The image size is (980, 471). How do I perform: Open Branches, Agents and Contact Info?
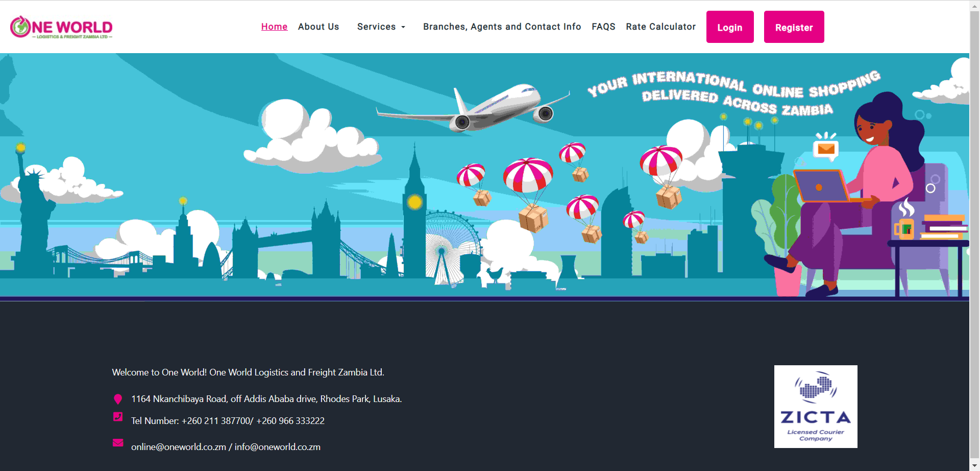tap(502, 27)
